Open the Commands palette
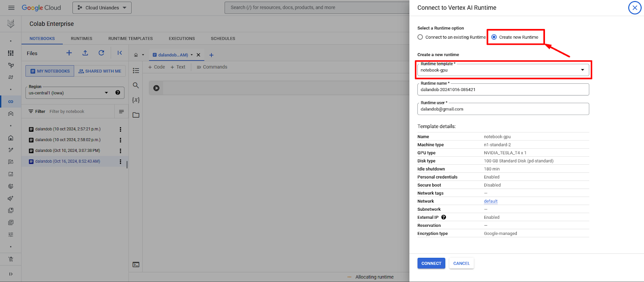This screenshot has width=644, height=282. point(212,67)
